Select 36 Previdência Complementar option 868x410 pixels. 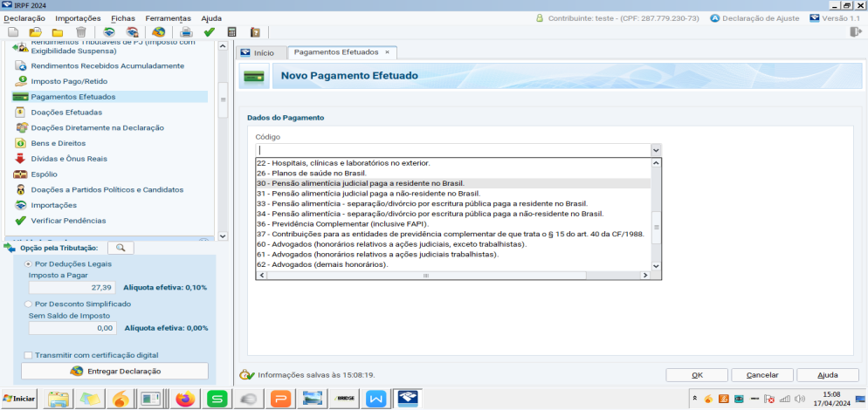coord(324,224)
